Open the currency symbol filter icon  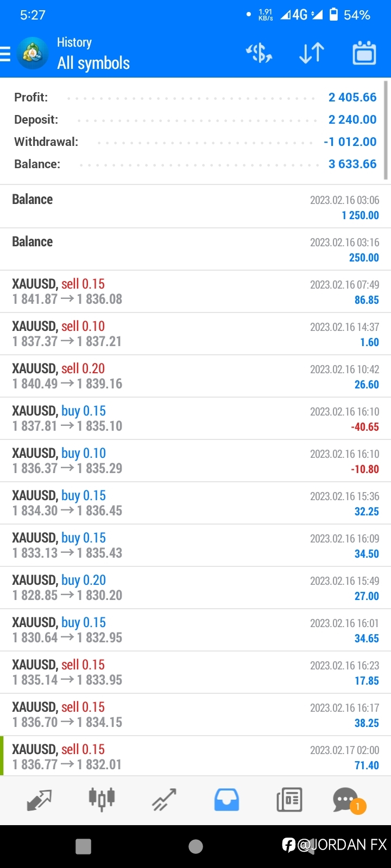coord(259,53)
